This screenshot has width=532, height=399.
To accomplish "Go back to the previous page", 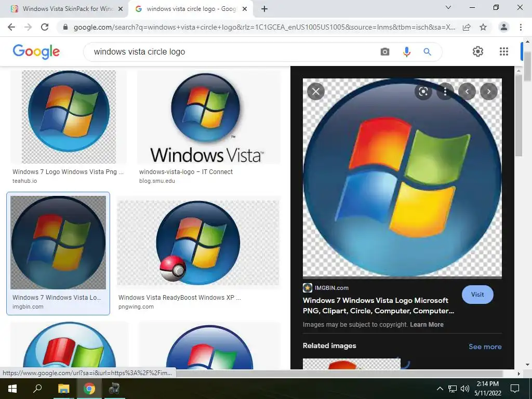I will [x=11, y=27].
